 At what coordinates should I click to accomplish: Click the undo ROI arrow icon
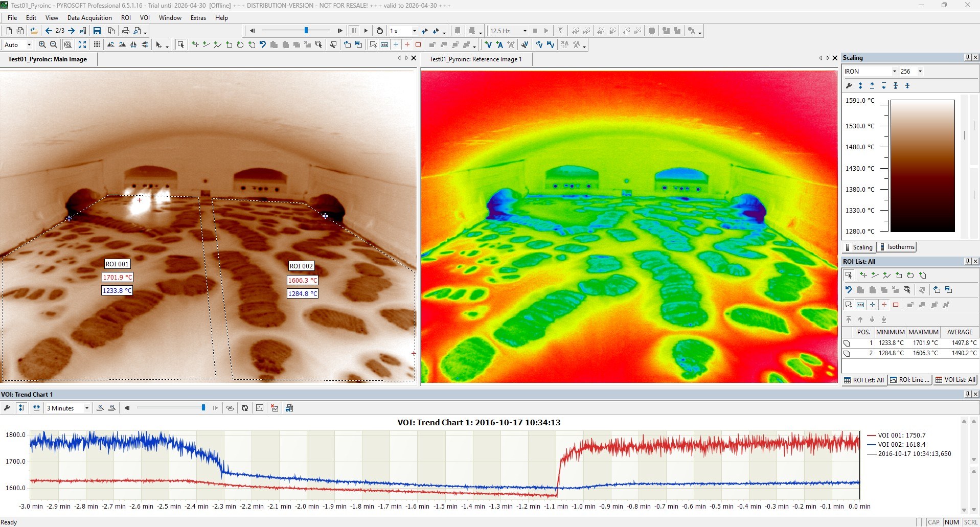click(x=262, y=44)
